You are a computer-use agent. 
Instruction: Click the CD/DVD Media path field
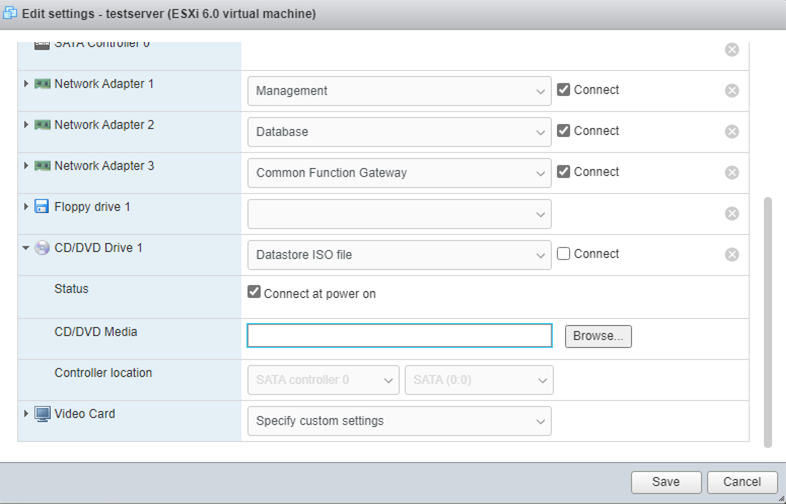pos(399,336)
